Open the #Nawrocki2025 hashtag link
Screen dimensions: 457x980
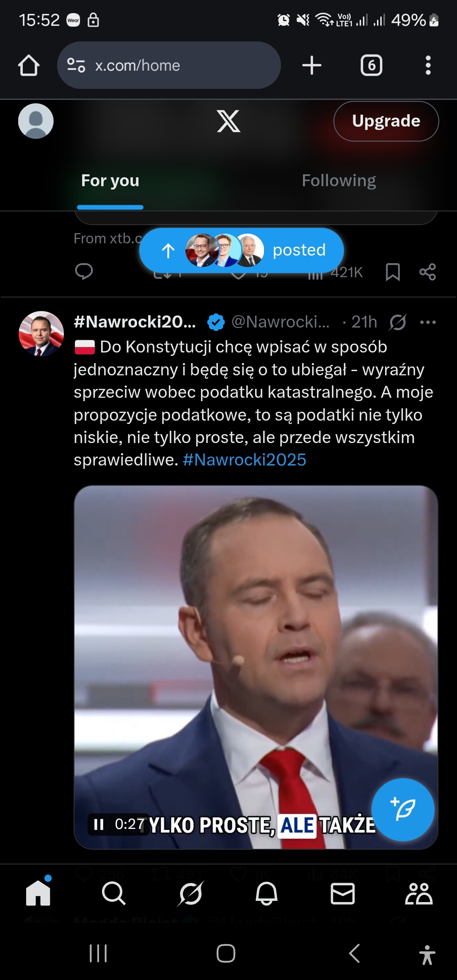pyautogui.click(x=244, y=460)
